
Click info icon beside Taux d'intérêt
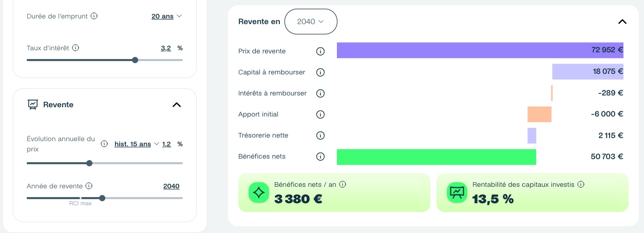click(x=75, y=48)
